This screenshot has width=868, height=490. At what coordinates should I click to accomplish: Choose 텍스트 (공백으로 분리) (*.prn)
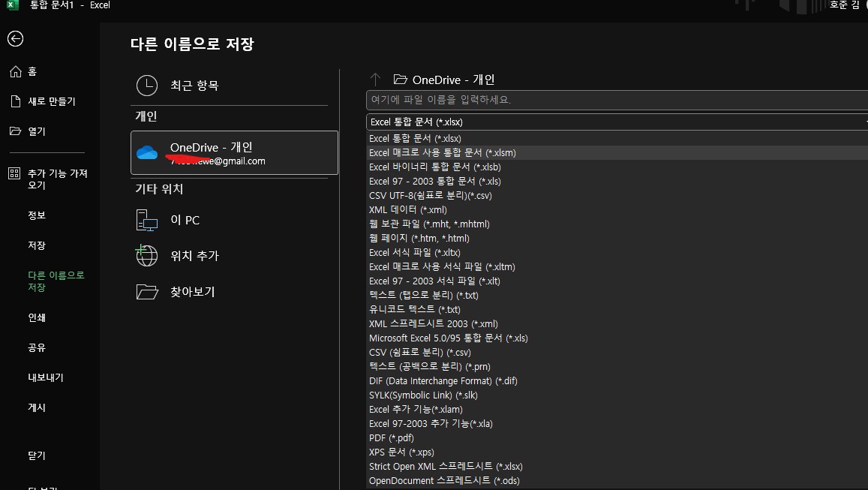617,366
